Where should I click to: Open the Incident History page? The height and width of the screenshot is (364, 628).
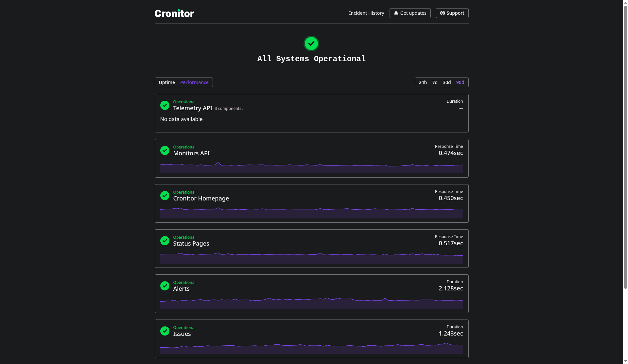[x=366, y=13]
